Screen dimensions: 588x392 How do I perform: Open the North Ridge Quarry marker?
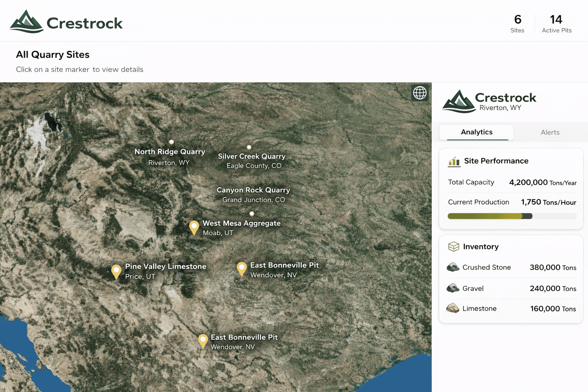171,142
